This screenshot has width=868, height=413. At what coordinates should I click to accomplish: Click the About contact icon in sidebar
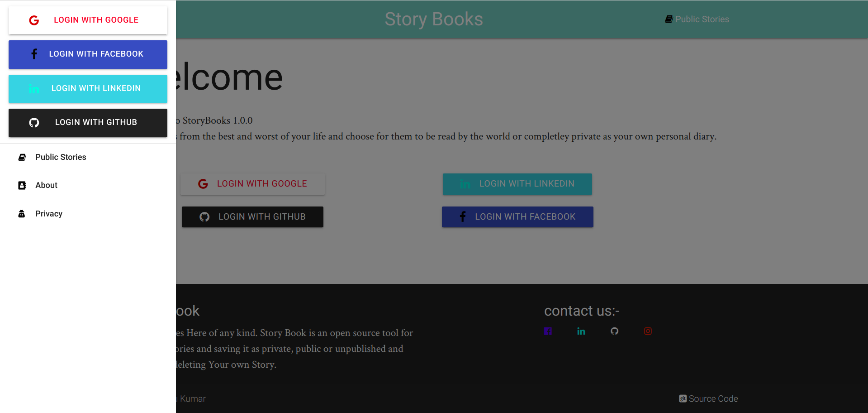point(22,185)
